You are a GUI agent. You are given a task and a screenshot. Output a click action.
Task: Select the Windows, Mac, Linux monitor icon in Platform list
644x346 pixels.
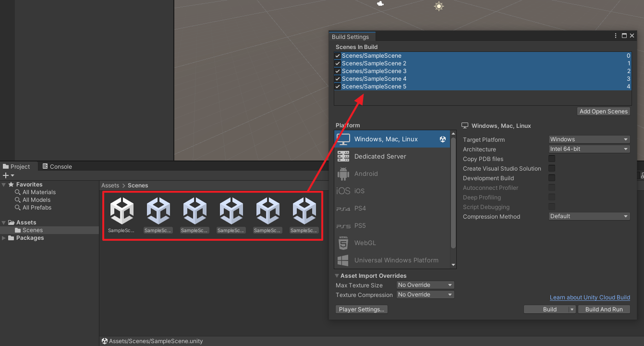pos(343,139)
